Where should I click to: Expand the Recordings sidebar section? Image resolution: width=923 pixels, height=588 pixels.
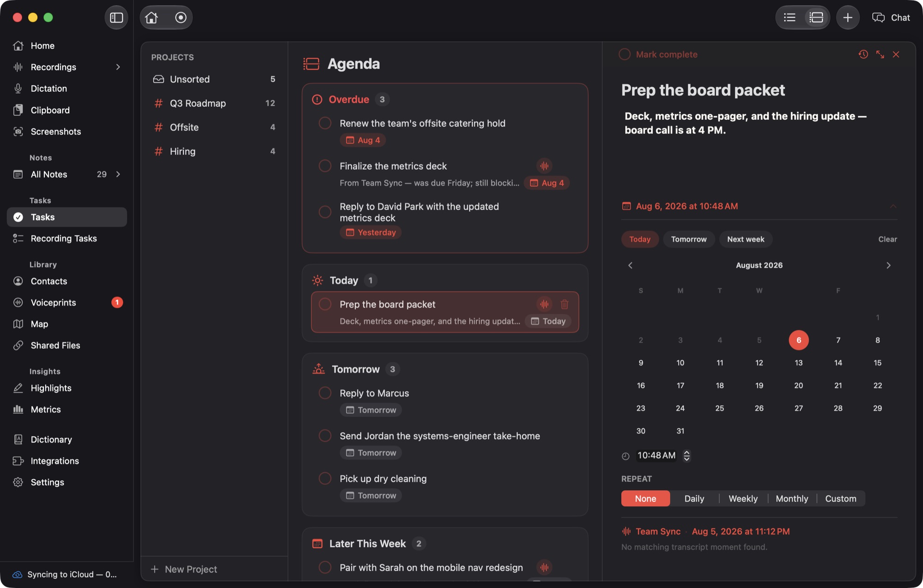pos(118,67)
